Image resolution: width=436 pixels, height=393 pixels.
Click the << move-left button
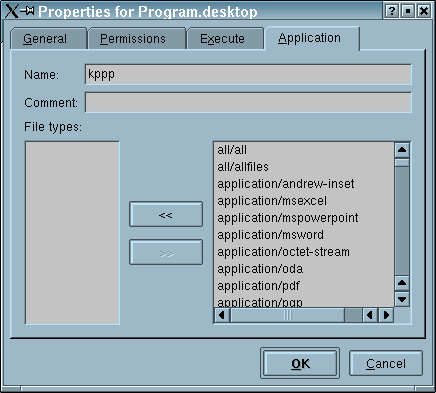(166, 214)
